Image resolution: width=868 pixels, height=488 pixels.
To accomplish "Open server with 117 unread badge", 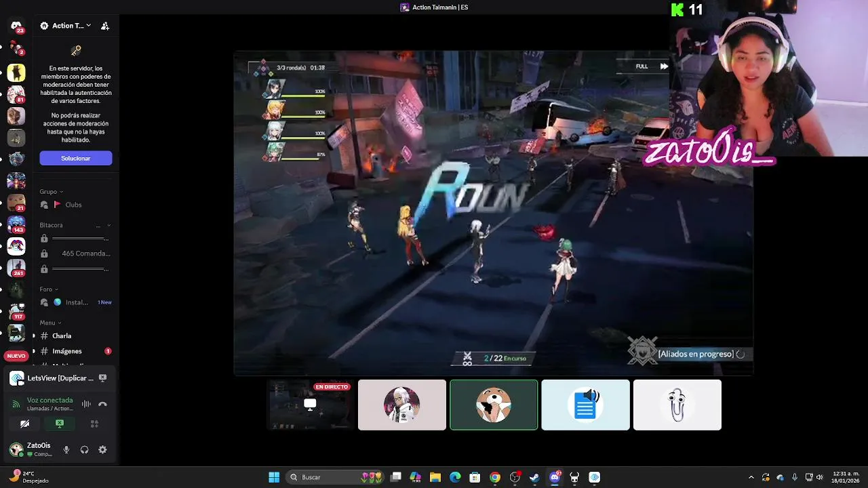I will point(16,310).
